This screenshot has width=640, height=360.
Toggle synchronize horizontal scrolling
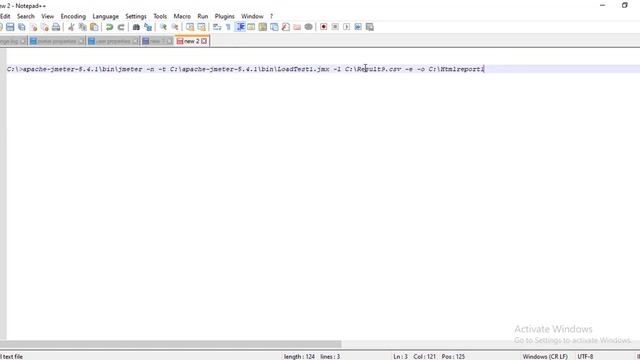click(202, 27)
